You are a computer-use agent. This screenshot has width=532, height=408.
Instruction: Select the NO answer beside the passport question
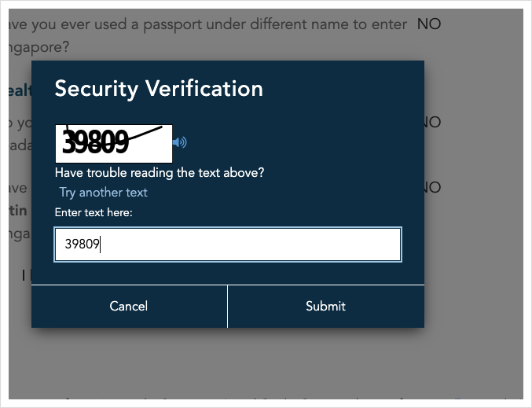click(429, 24)
